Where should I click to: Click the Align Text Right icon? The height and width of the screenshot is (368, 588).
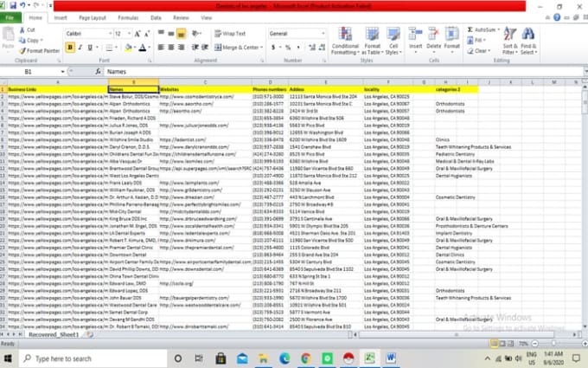click(181, 48)
